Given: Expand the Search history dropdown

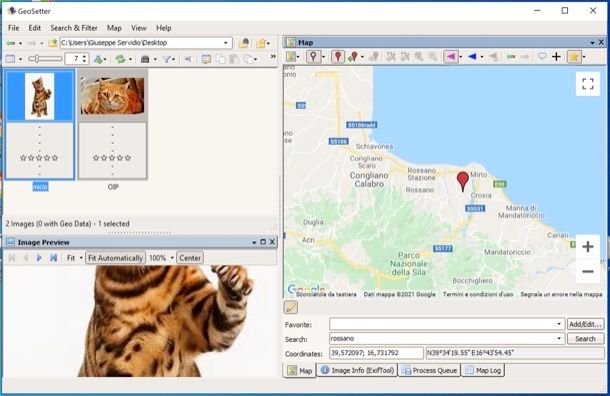Looking at the screenshot, I should pos(559,338).
